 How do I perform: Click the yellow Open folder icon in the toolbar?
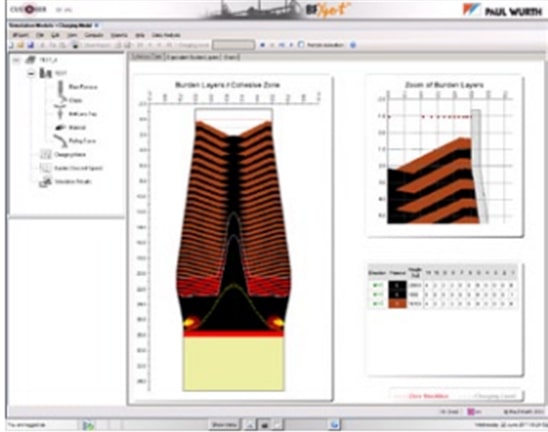pos(20,45)
